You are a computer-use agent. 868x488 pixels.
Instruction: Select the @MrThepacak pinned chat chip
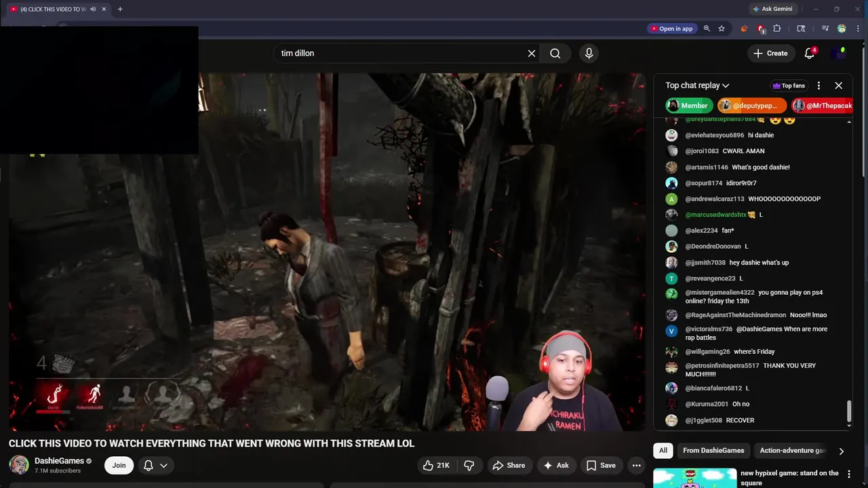[x=822, y=106]
